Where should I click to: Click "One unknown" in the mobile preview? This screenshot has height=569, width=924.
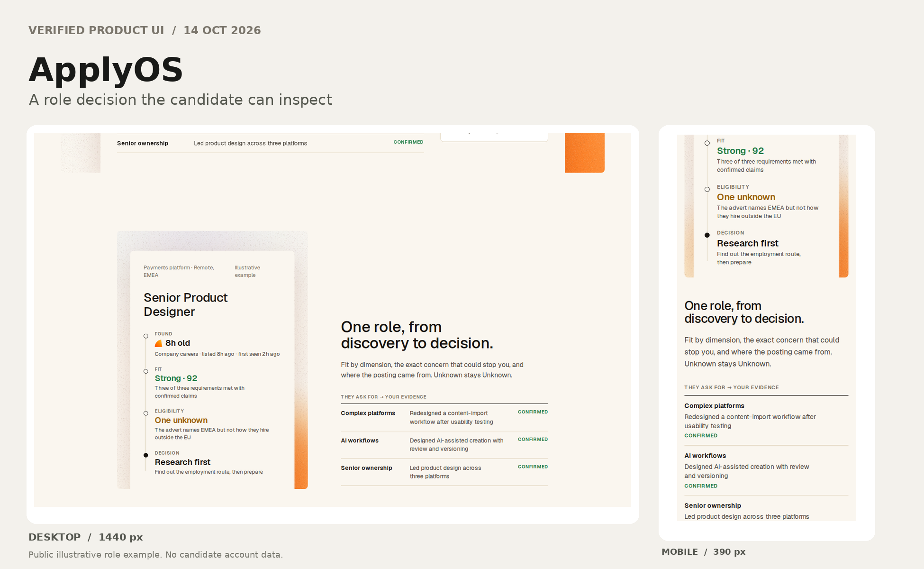tap(746, 197)
